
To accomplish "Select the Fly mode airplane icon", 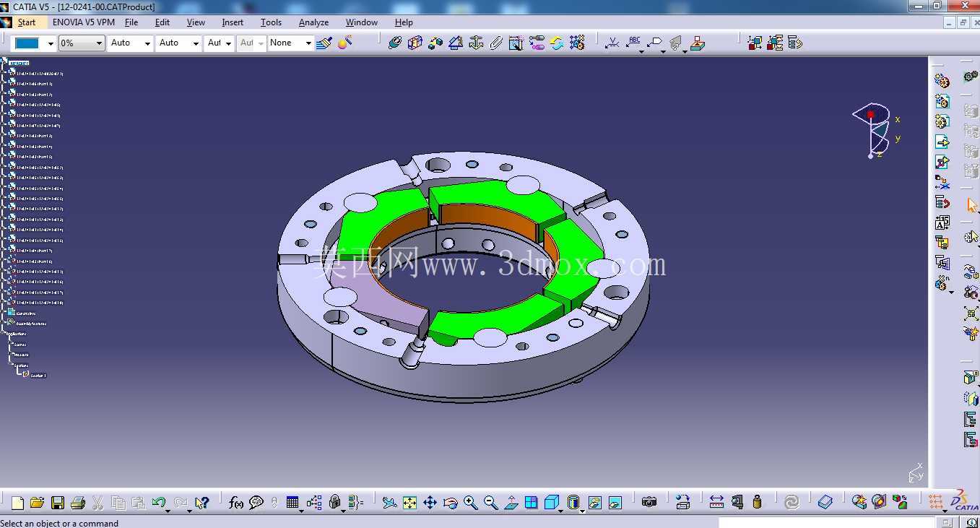I will [390, 503].
